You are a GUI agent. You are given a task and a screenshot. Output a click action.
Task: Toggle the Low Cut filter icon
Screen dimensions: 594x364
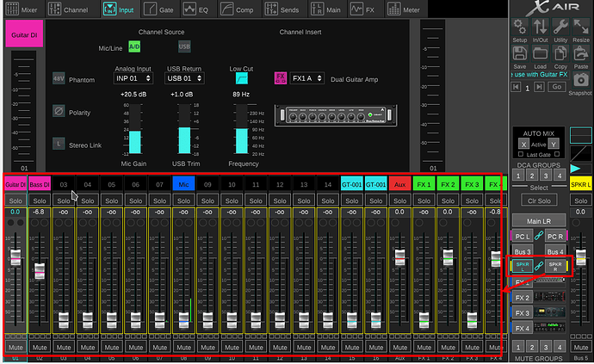coord(243,78)
